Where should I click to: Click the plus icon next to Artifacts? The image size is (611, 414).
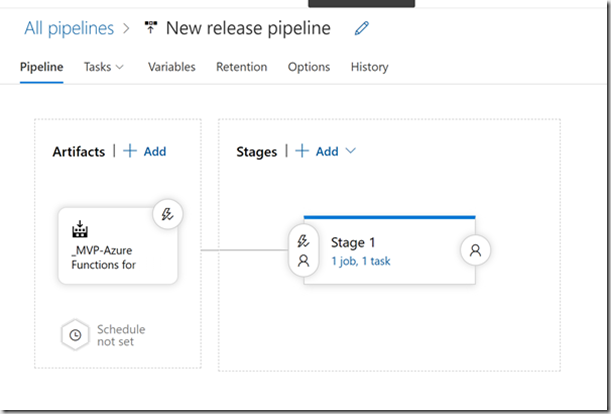130,151
